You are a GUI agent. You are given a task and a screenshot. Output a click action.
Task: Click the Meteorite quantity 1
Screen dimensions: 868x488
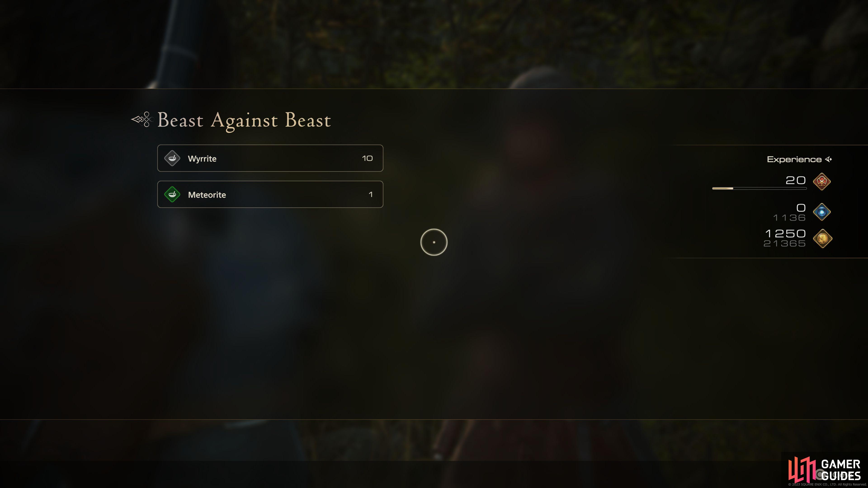pos(371,194)
